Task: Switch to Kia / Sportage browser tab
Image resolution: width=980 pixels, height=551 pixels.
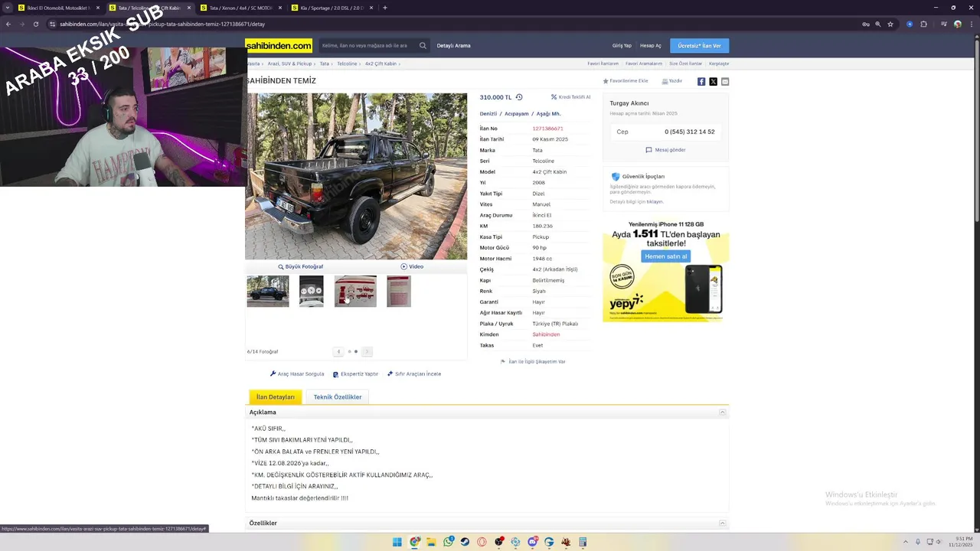Action: pos(332,8)
